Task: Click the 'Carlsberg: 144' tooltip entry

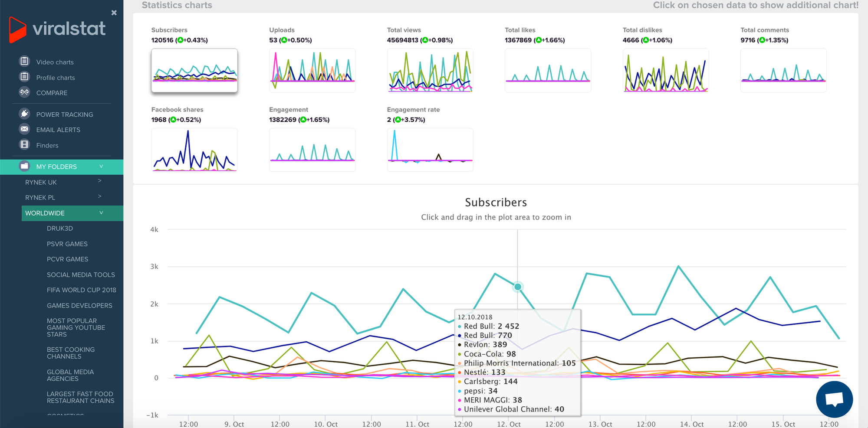Action: click(488, 381)
